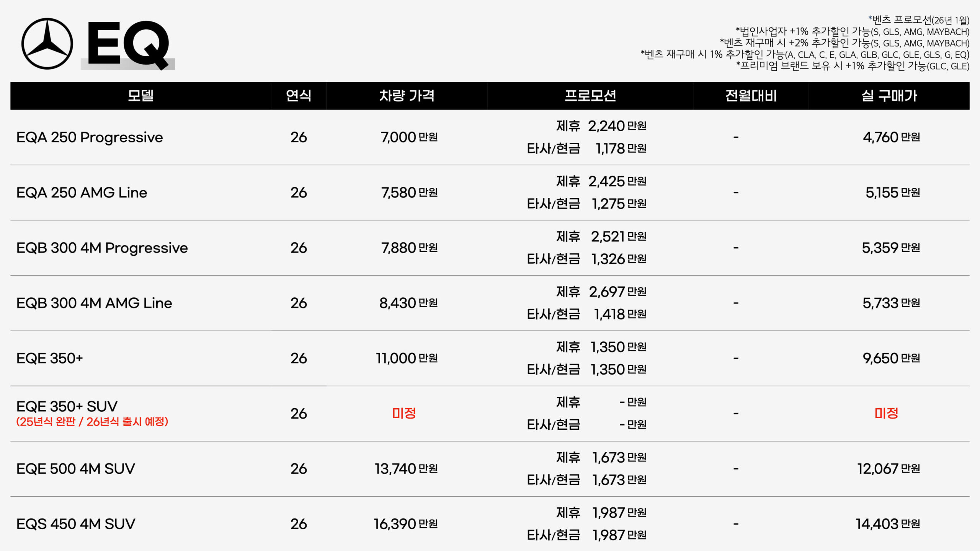Select the 모델 column header
Screen dimensions: 980x551
point(140,96)
